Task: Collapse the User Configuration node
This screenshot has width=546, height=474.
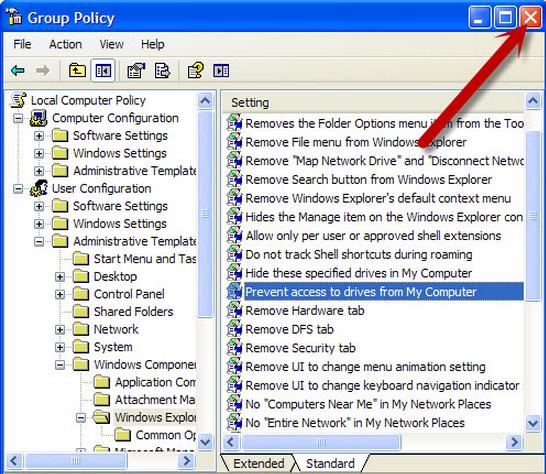Action: 18,189
